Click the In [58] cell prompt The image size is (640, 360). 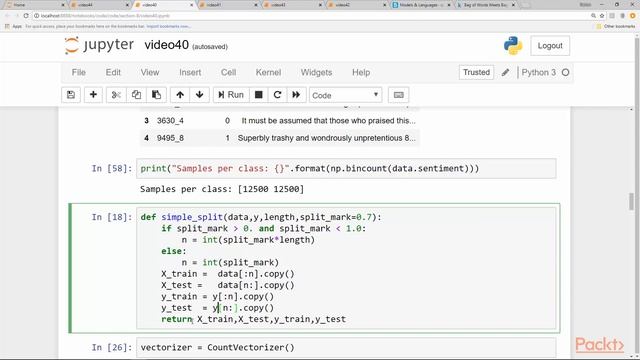(112, 169)
